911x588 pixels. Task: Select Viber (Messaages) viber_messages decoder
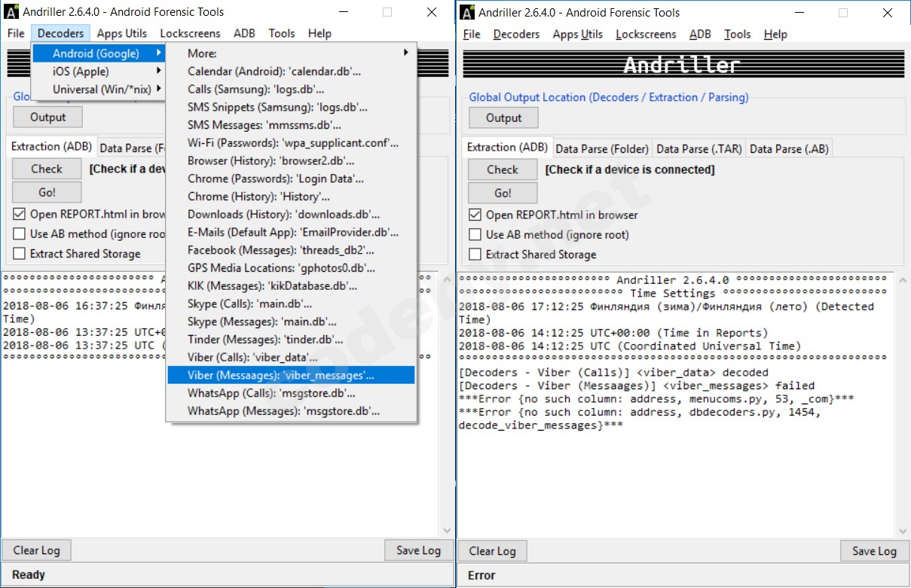[x=292, y=375]
